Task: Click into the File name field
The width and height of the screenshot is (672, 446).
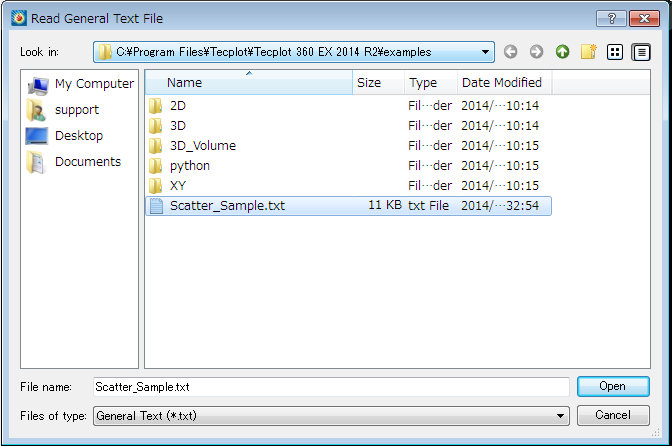Action: [x=331, y=387]
